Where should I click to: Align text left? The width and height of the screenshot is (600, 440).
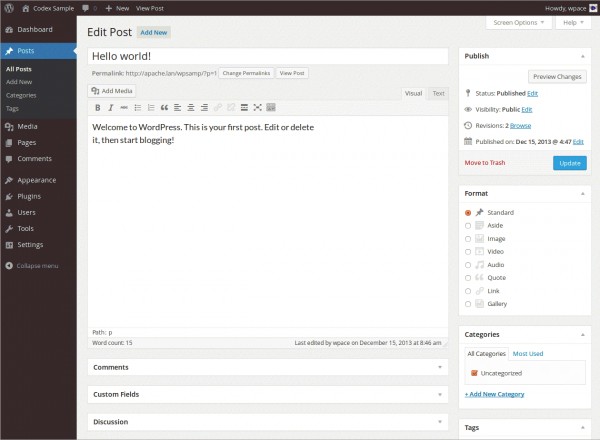click(177, 108)
